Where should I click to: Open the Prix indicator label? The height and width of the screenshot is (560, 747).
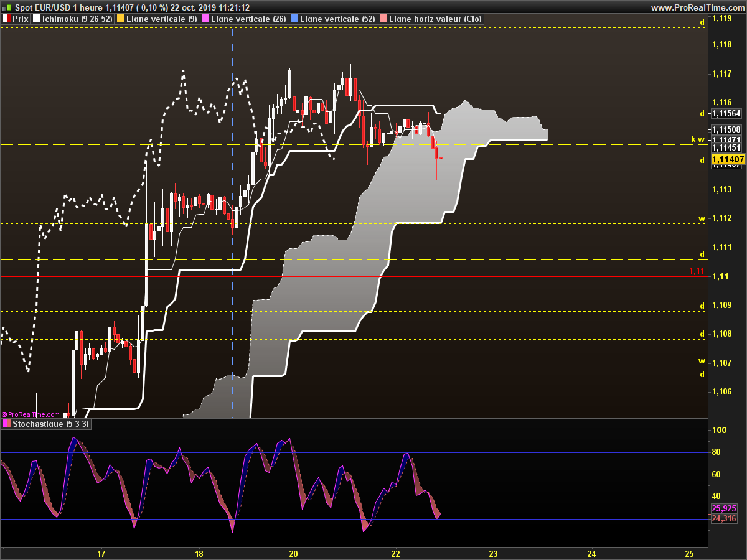coord(21,19)
